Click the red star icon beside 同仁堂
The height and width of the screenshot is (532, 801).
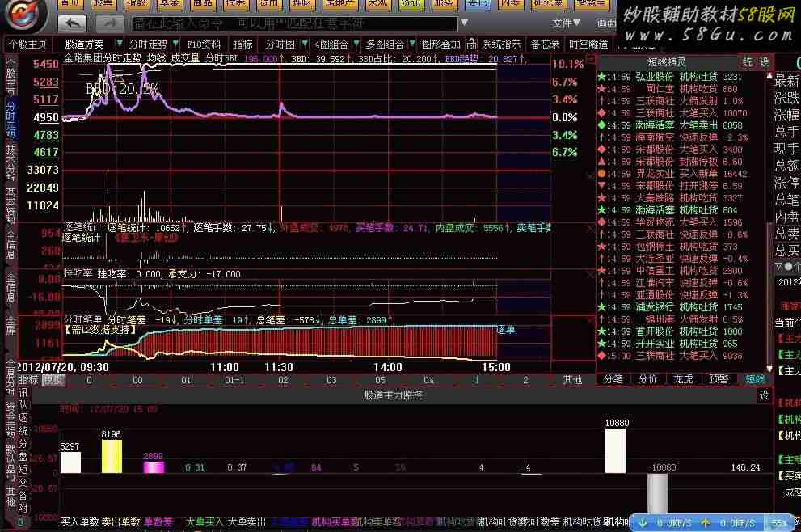(x=602, y=89)
